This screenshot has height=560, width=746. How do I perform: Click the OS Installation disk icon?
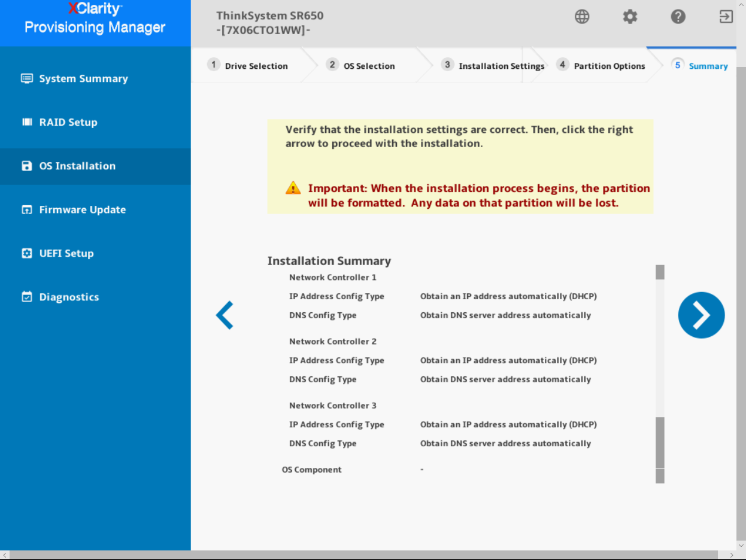26,166
